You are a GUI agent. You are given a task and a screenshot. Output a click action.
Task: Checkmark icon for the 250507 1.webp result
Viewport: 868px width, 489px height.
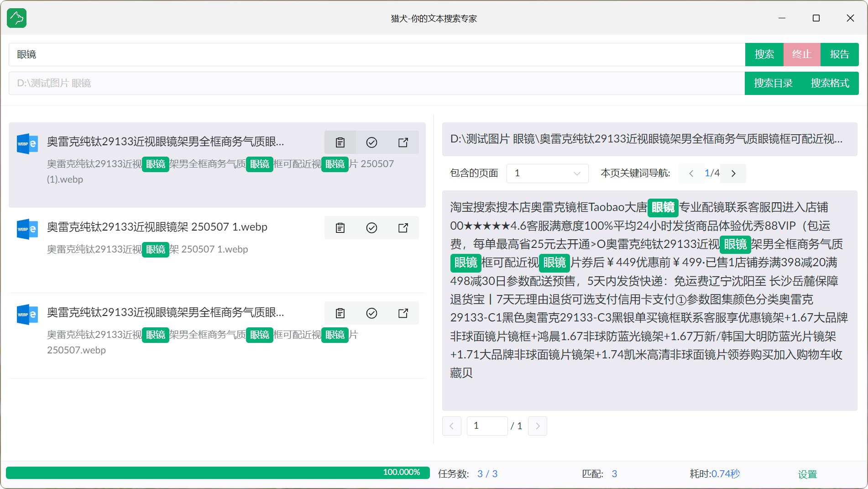coord(371,228)
